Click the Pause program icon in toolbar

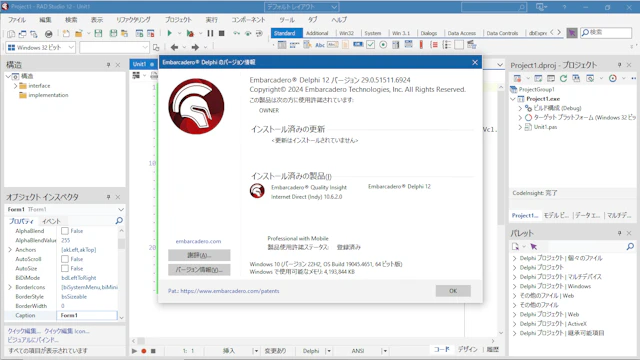(x=210, y=33)
